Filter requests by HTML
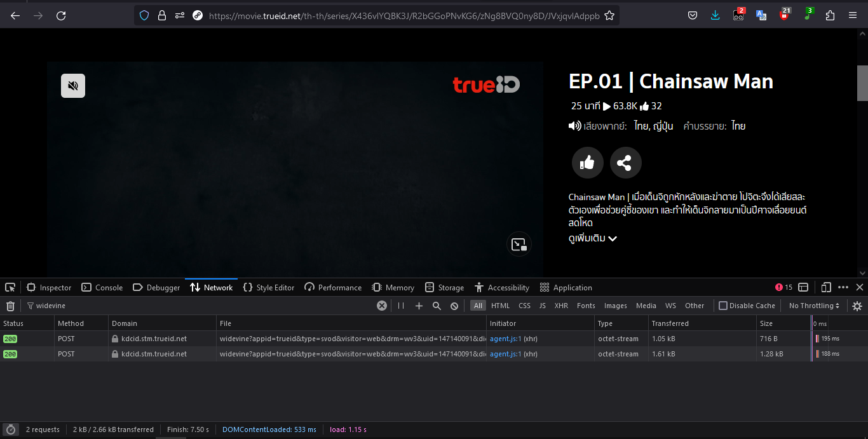 [x=501, y=306]
